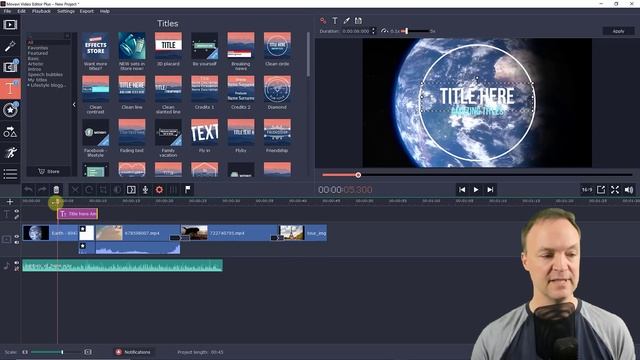
Task: Toggle link on the audio track
Action: pos(17,269)
